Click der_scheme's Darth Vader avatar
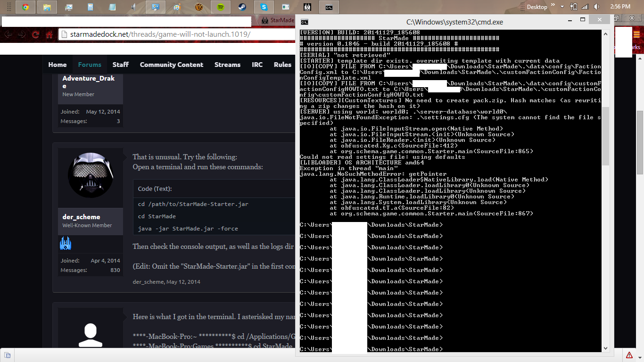The image size is (644, 362). pos(90,175)
